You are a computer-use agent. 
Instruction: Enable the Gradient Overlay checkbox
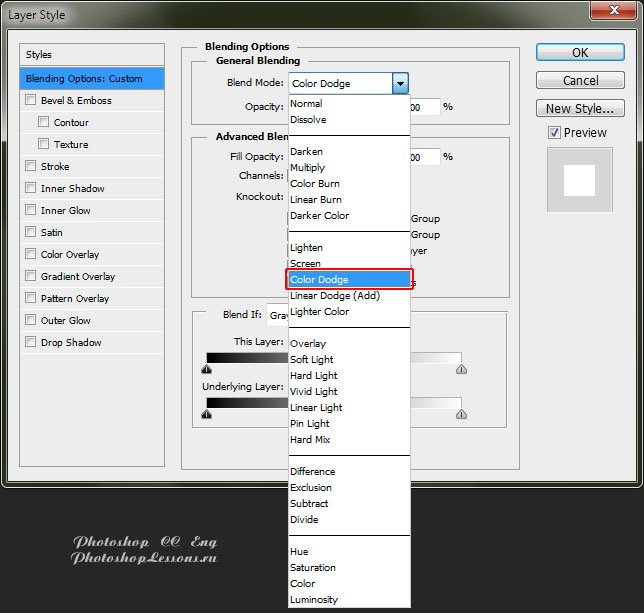click(x=31, y=277)
